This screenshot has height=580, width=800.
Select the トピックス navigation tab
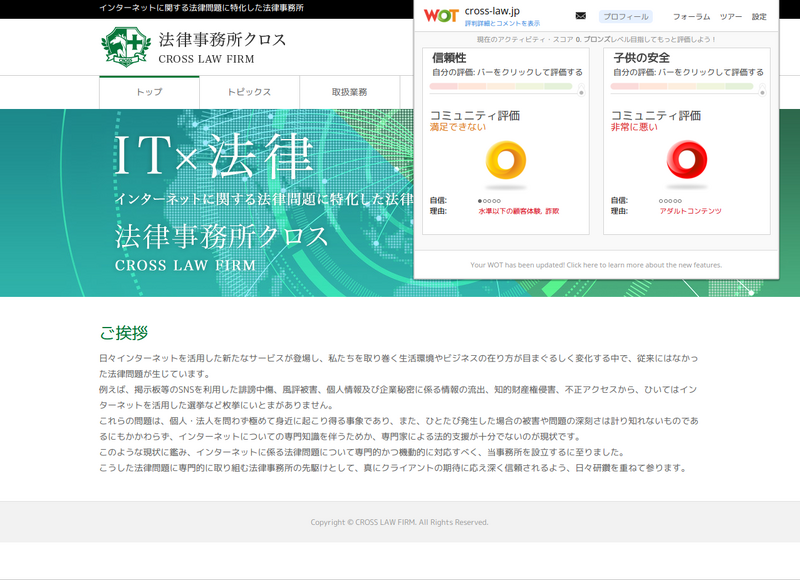tap(249, 92)
